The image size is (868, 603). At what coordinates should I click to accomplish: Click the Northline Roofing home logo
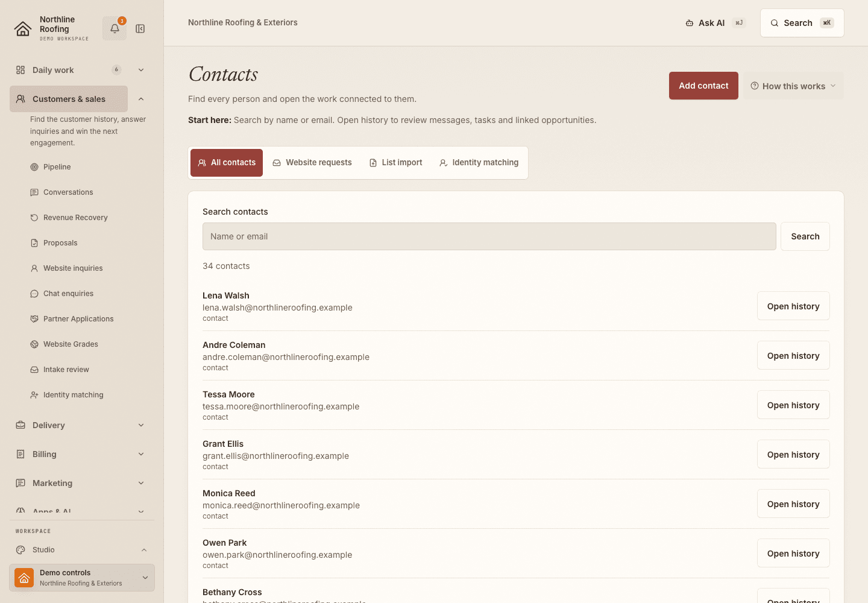coord(23,28)
